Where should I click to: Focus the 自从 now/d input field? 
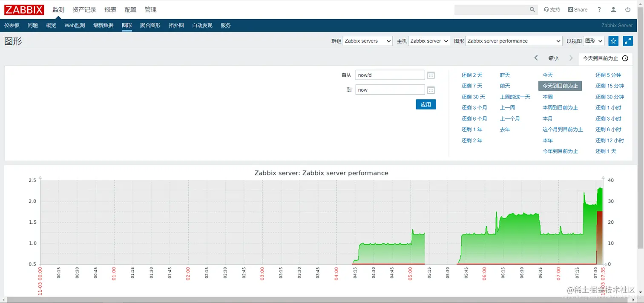(390, 75)
